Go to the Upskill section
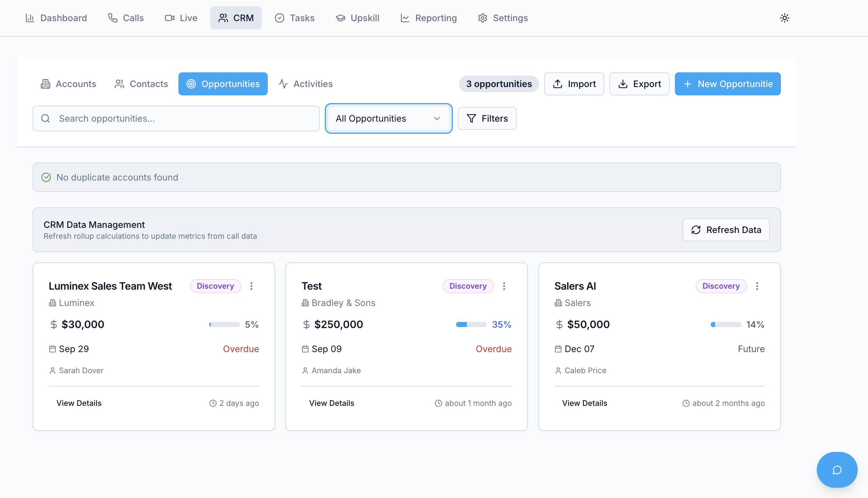 click(357, 18)
